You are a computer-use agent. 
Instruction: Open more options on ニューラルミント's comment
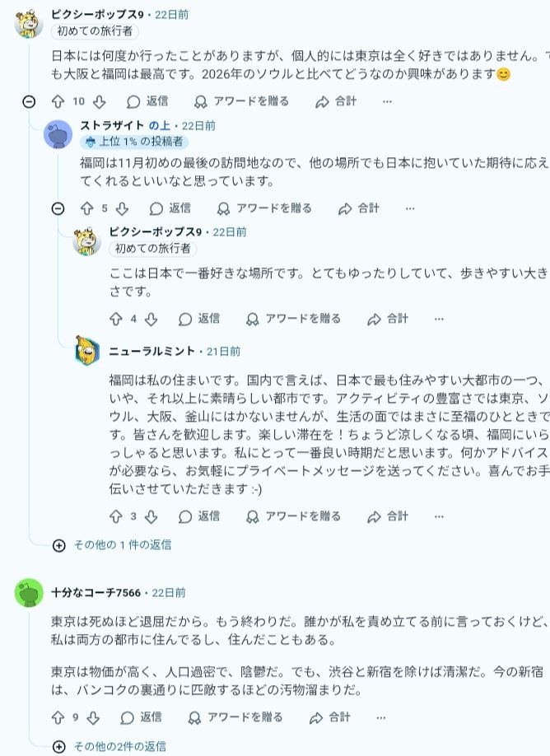(439, 516)
